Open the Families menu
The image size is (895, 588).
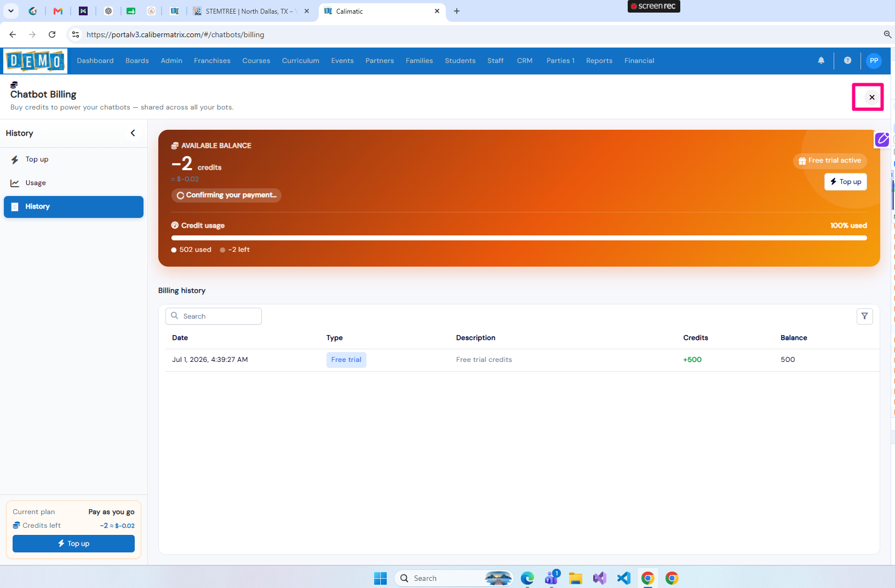tap(420, 61)
